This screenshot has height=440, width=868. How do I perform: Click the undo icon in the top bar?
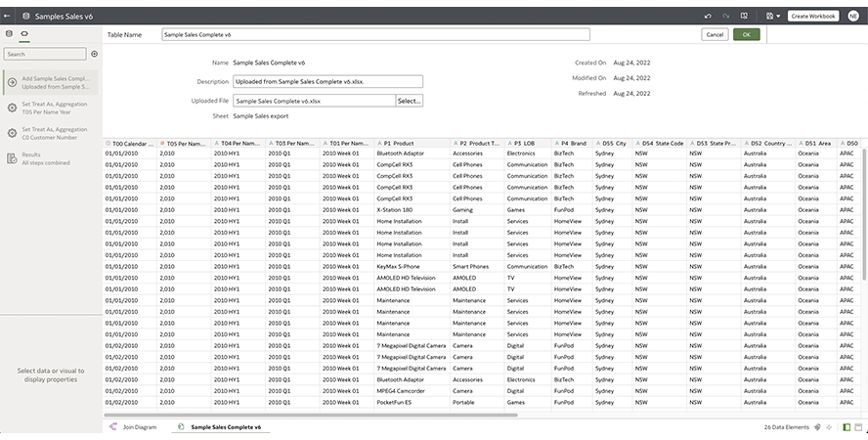pos(708,16)
